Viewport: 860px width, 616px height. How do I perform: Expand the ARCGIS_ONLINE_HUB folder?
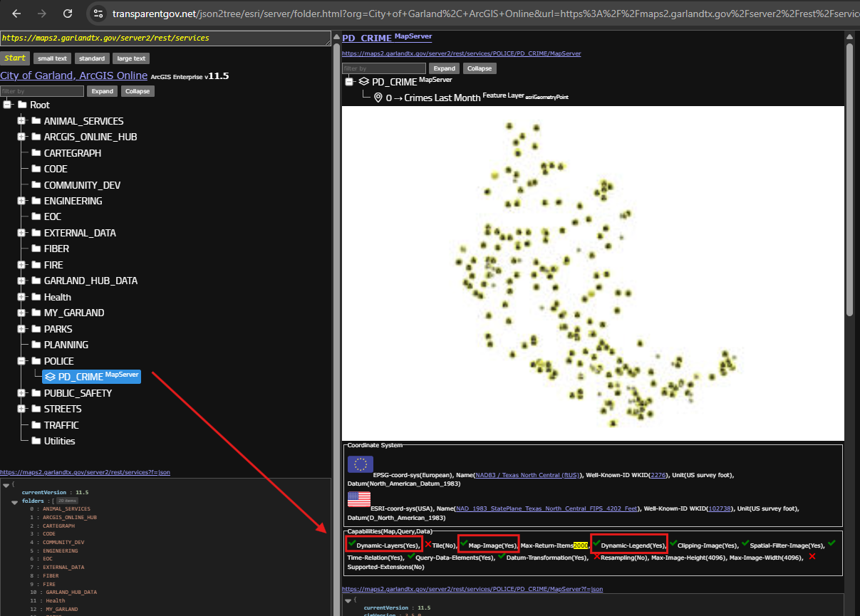pos(21,137)
